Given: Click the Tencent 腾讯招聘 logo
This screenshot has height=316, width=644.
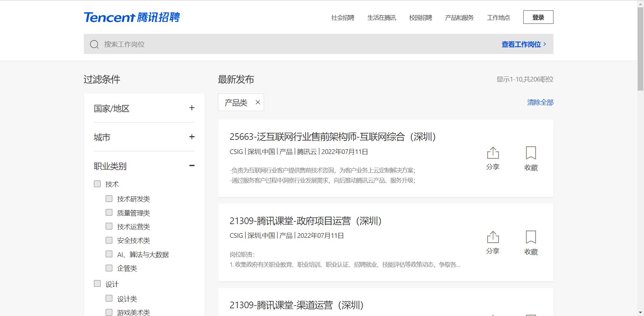Looking at the screenshot, I should pos(131,17).
